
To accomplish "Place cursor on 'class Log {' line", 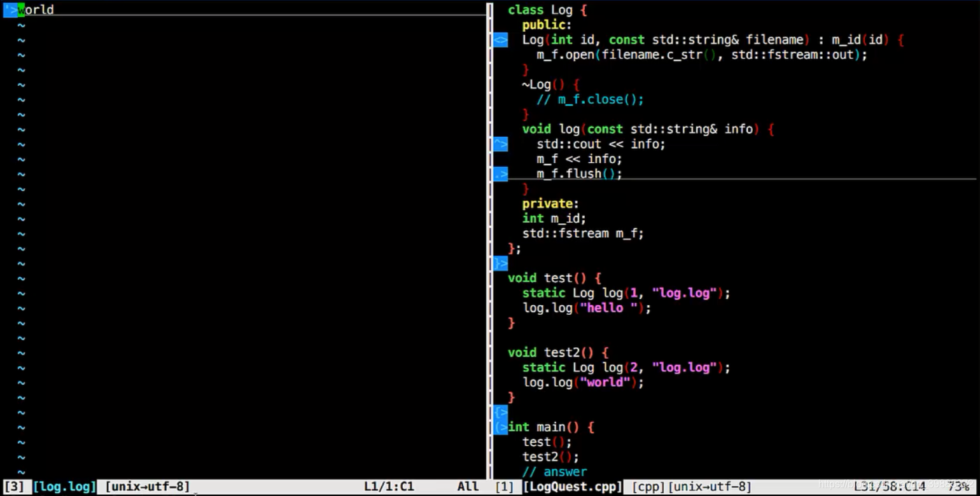I will (547, 10).
